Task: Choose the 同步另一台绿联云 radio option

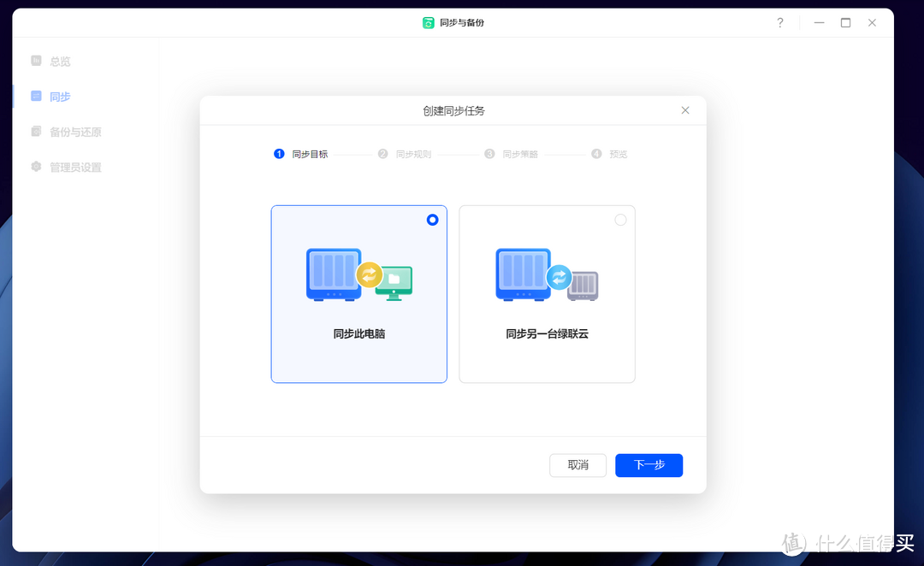Action: (x=619, y=220)
